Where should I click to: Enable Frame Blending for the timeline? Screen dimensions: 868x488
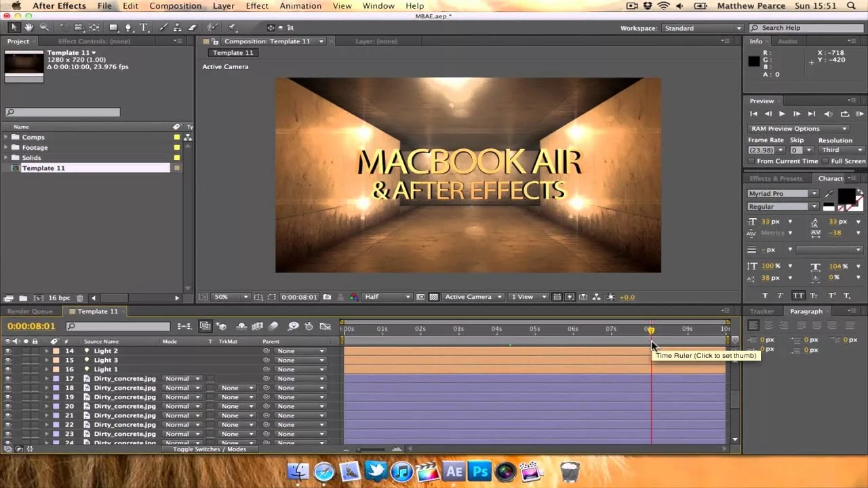(258, 326)
